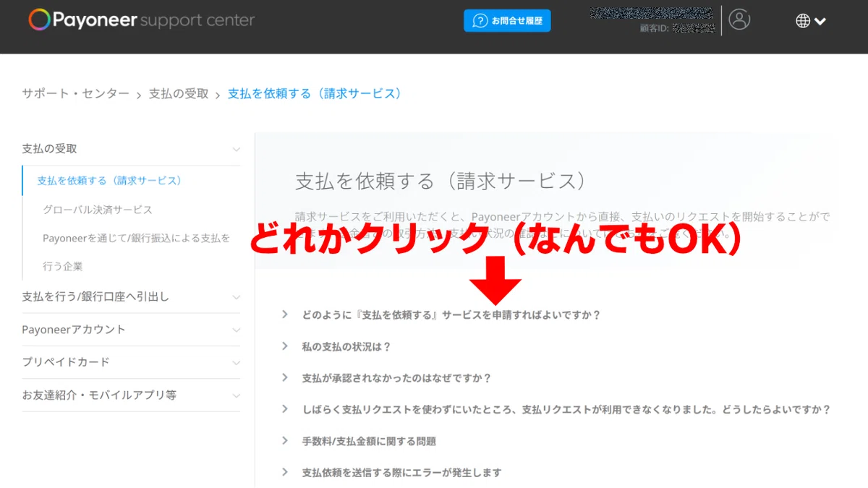Select Payoneerを通じて/銀行振込による支払を行う企業 sidebar item
868x488 pixels.
point(136,252)
